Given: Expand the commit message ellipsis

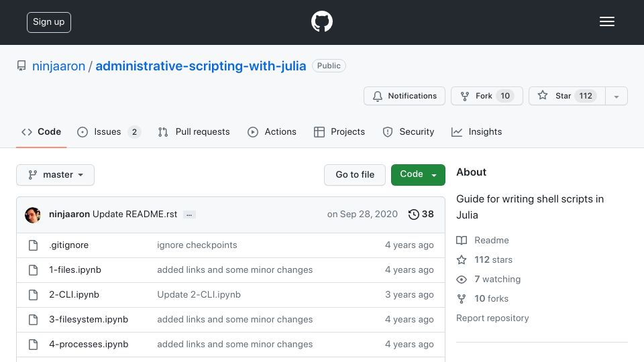Looking at the screenshot, I should [x=189, y=215].
